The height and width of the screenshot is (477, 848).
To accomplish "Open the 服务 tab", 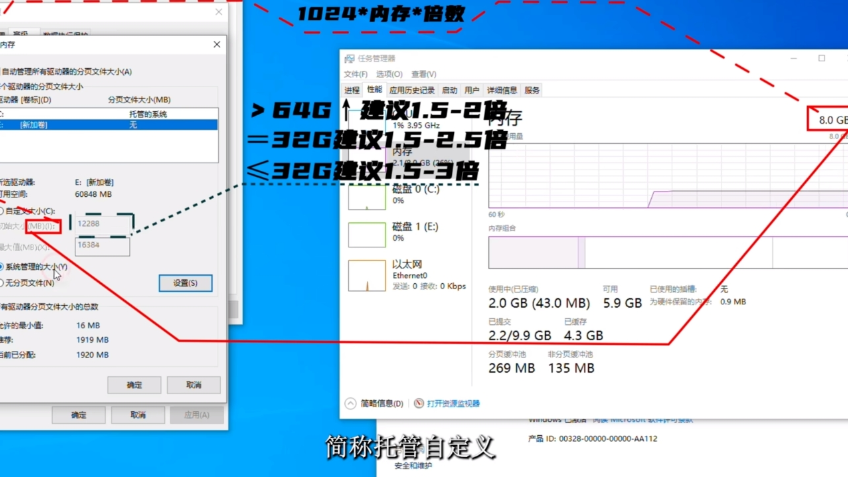I will coord(532,90).
